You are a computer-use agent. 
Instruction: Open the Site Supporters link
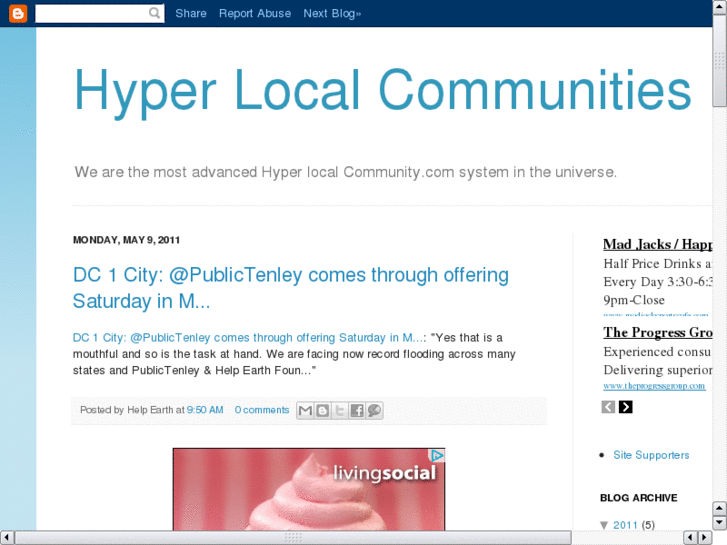pyautogui.click(x=651, y=455)
